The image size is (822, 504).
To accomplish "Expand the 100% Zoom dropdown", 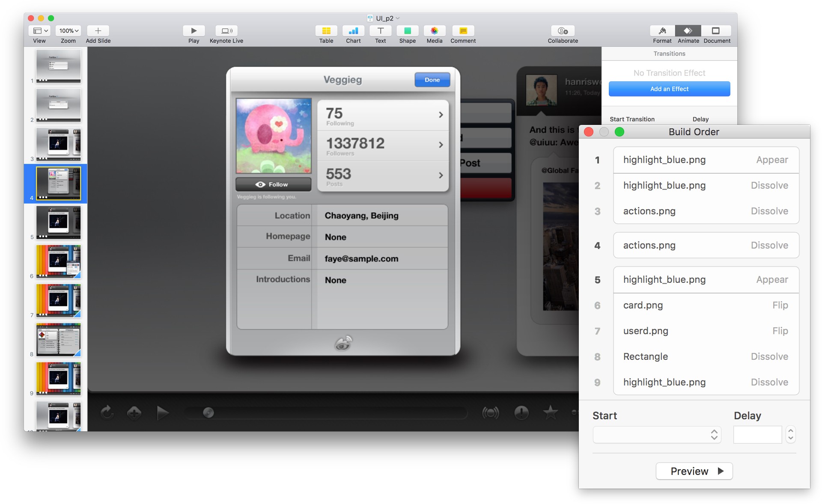I will click(68, 31).
